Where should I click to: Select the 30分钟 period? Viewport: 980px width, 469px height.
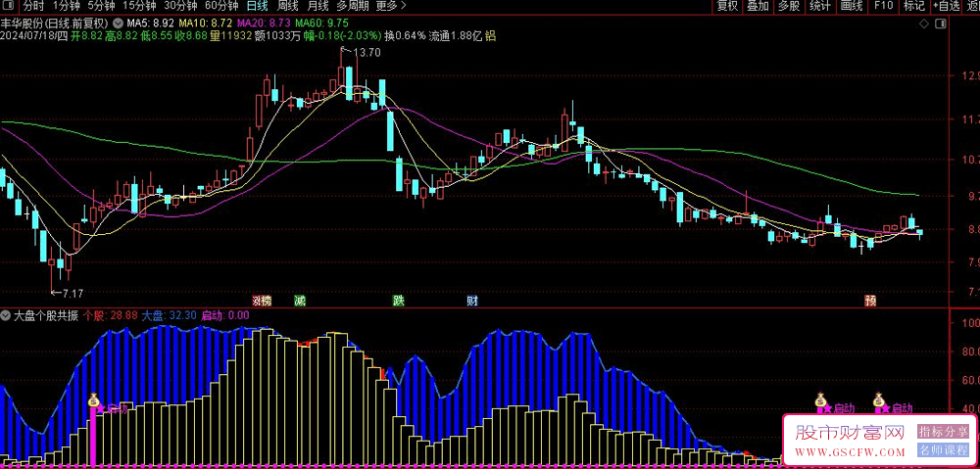pos(180,6)
